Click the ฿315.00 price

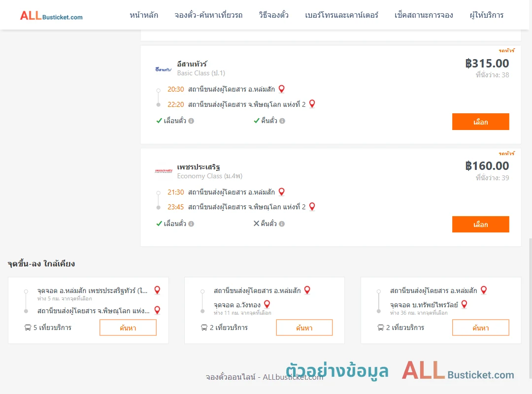pyautogui.click(x=487, y=64)
